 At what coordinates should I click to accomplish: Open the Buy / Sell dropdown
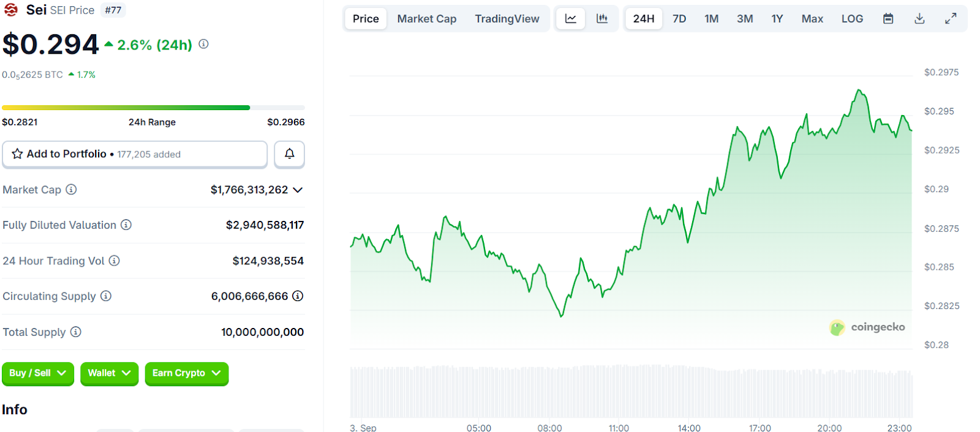pos(38,373)
